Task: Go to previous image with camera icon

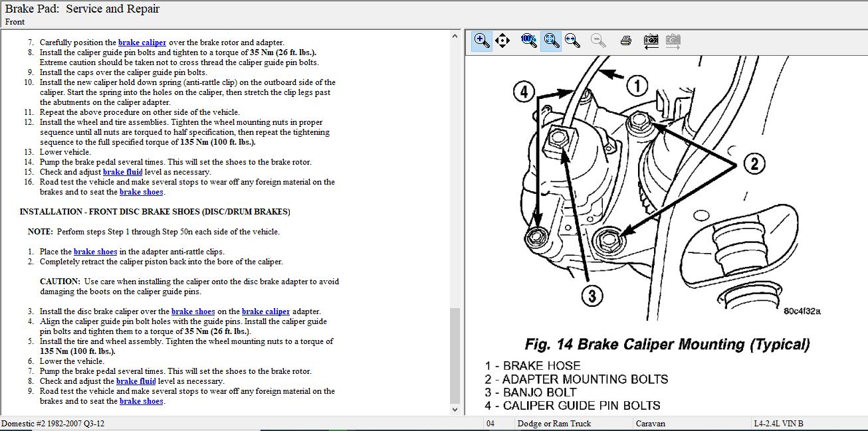Action: (x=651, y=41)
